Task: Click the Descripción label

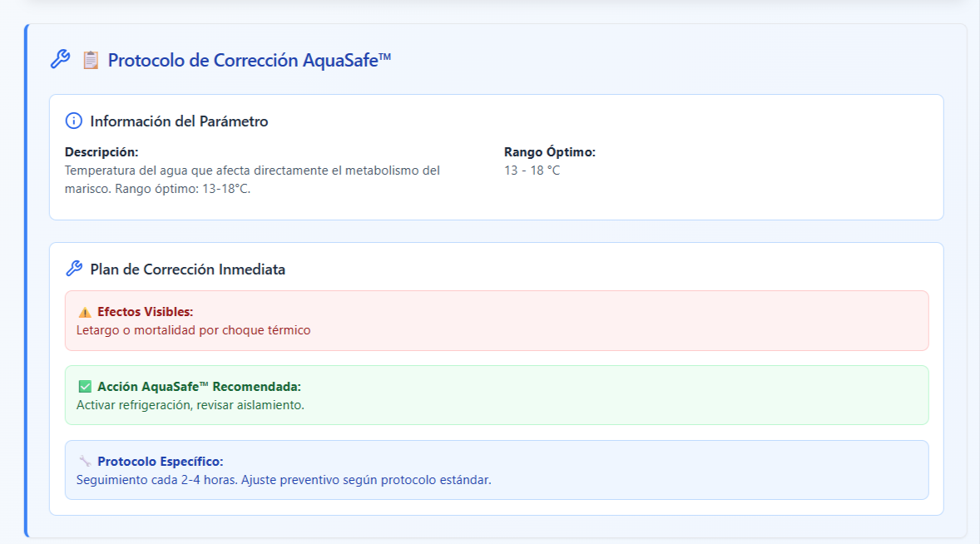Action: coord(101,152)
